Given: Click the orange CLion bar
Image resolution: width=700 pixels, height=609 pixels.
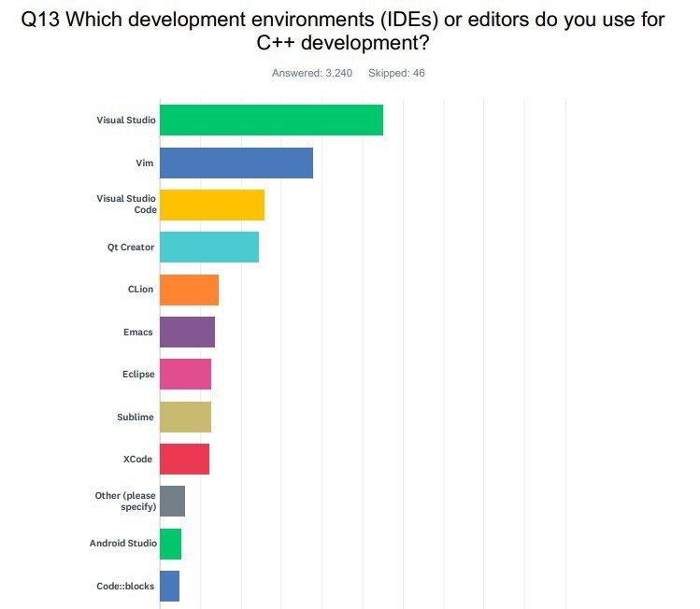Looking at the screenshot, I should tap(190, 290).
